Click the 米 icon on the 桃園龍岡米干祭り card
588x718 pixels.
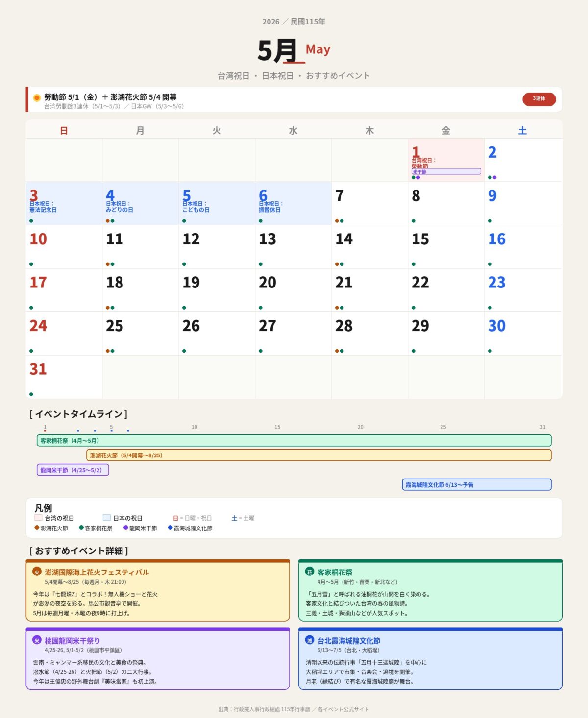37,640
